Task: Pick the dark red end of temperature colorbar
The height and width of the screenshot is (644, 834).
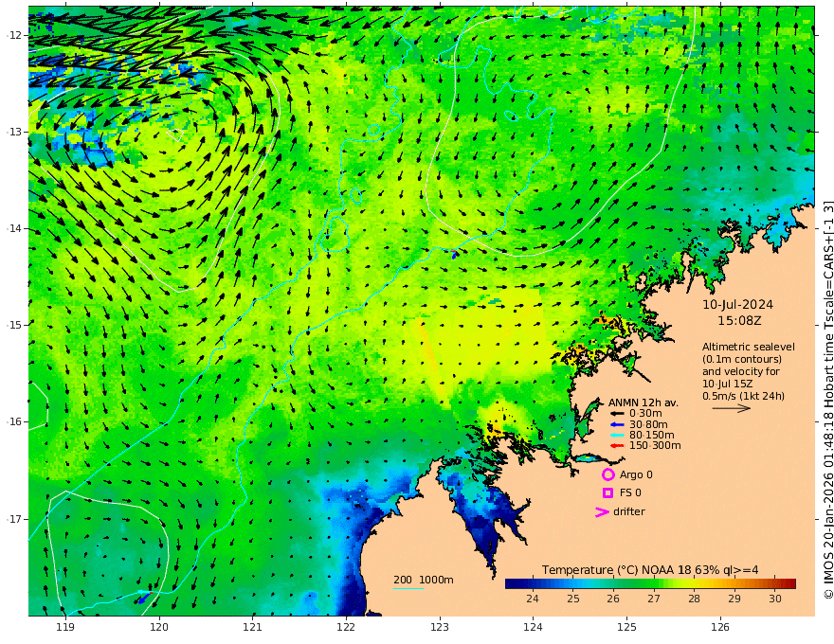Action: (792, 583)
